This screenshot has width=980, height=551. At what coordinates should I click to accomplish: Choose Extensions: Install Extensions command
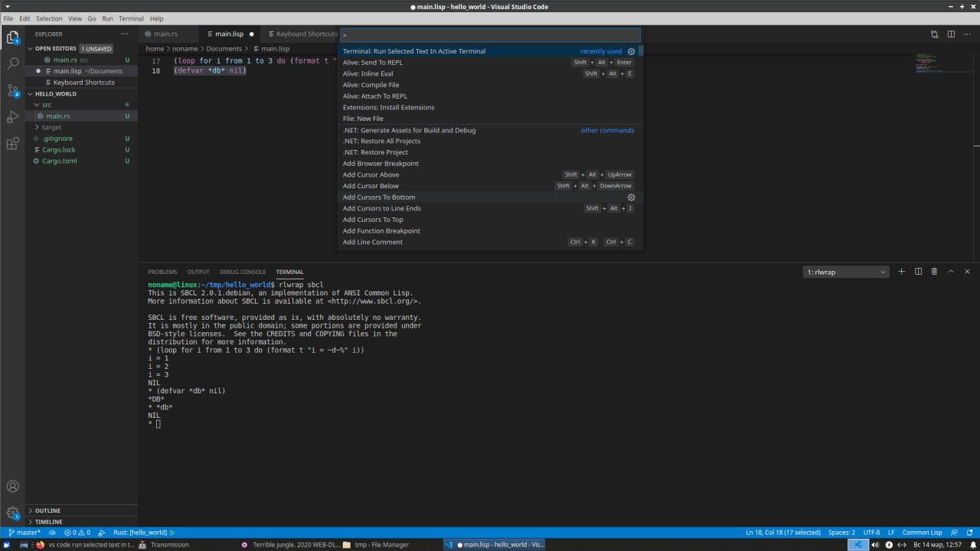tap(490, 107)
